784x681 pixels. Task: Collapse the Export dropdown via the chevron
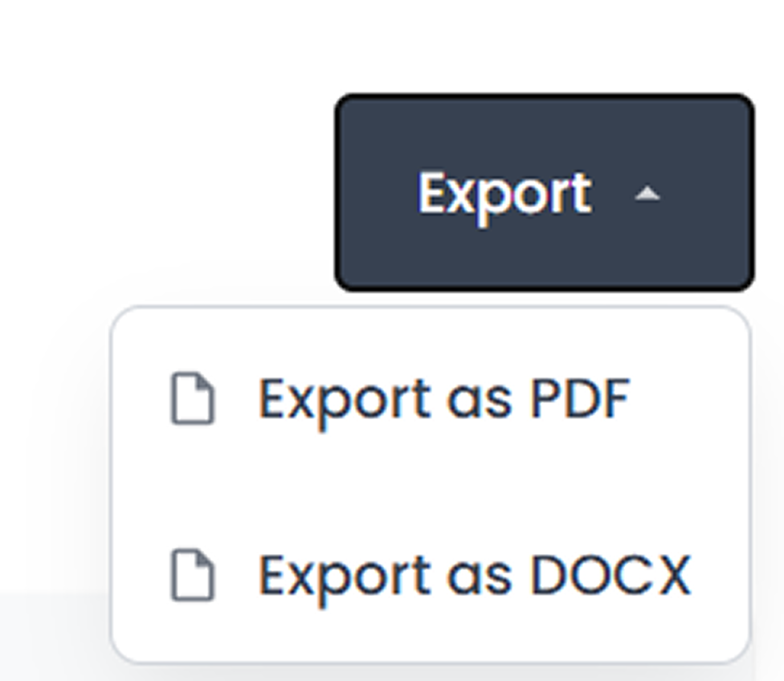648,193
